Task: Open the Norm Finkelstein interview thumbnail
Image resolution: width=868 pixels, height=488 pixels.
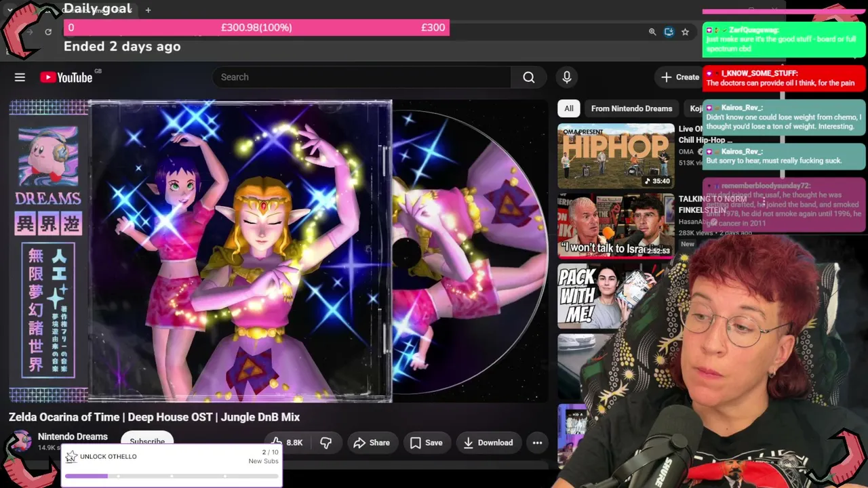Action: coord(616,226)
